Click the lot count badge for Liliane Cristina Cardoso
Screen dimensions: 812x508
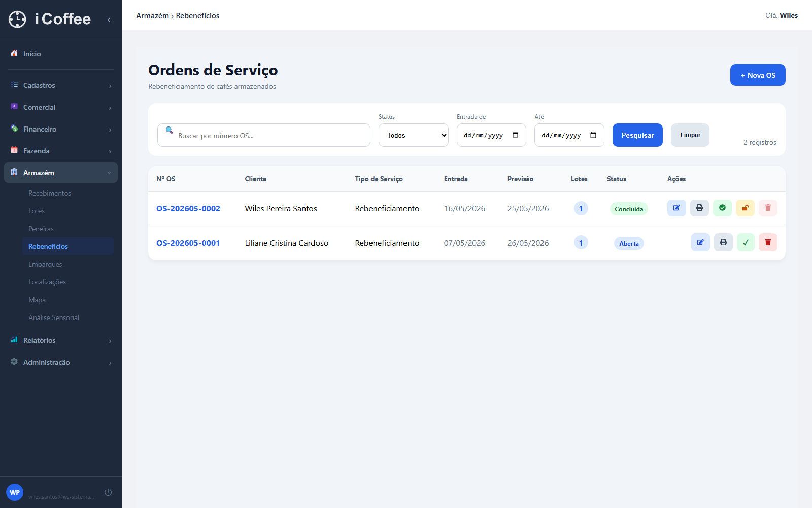click(581, 243)
